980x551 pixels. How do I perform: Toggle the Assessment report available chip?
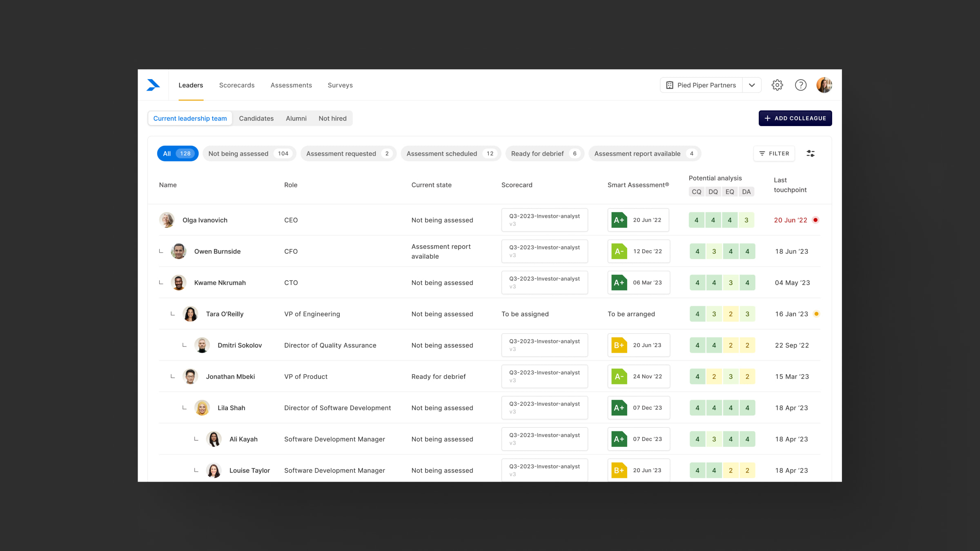(x=645, y=153)
